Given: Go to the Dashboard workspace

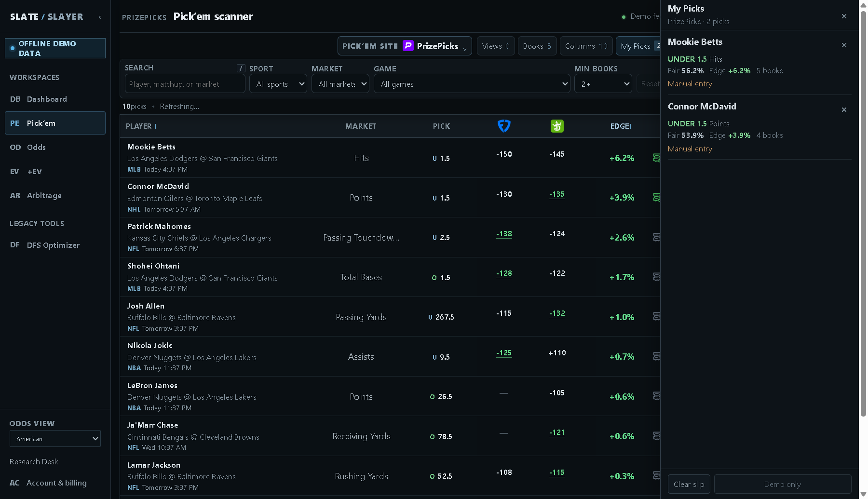Looking at the screenshot, I should tap(55, 99).
